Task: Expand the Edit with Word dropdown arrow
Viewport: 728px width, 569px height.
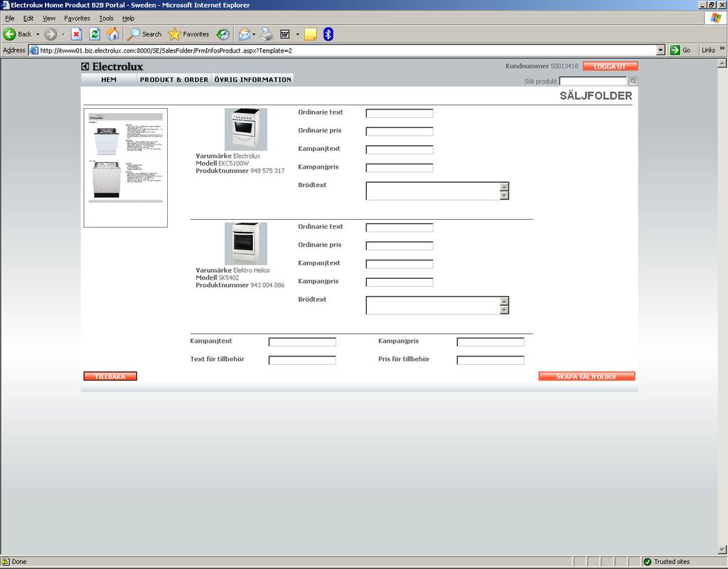Action: tap(298, 34)
